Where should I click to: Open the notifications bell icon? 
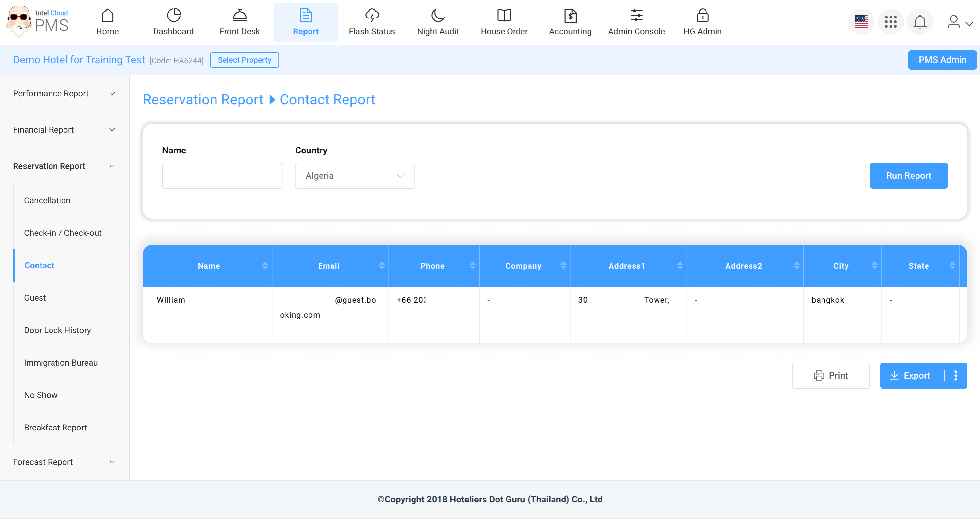click(x=919, y=22)
